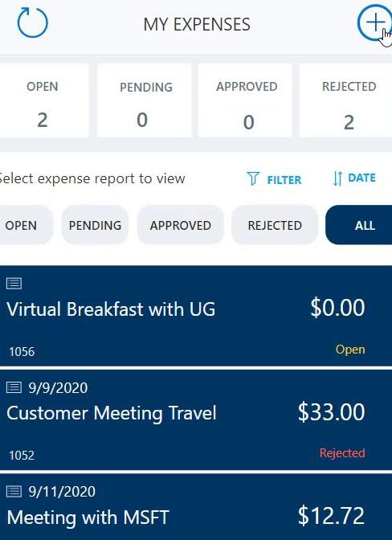
Task: Click report icon beside 9/9/2020
Action: (14, 387)
